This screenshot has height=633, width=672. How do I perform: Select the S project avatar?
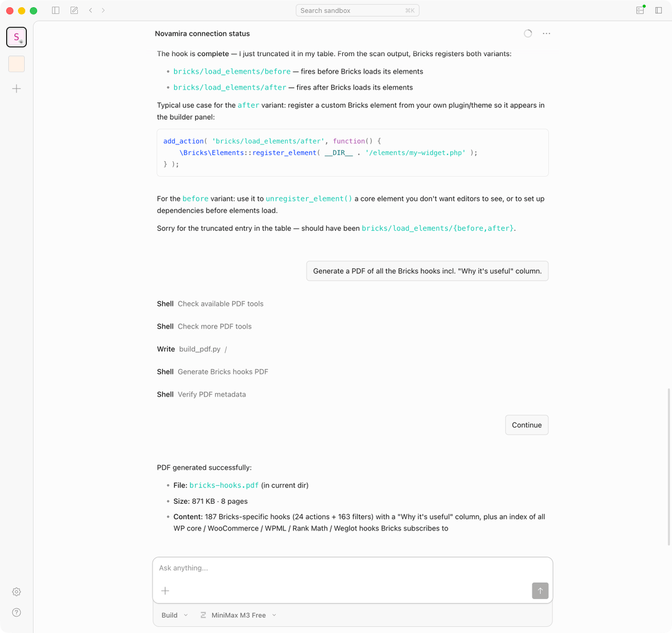coord(16,37)
